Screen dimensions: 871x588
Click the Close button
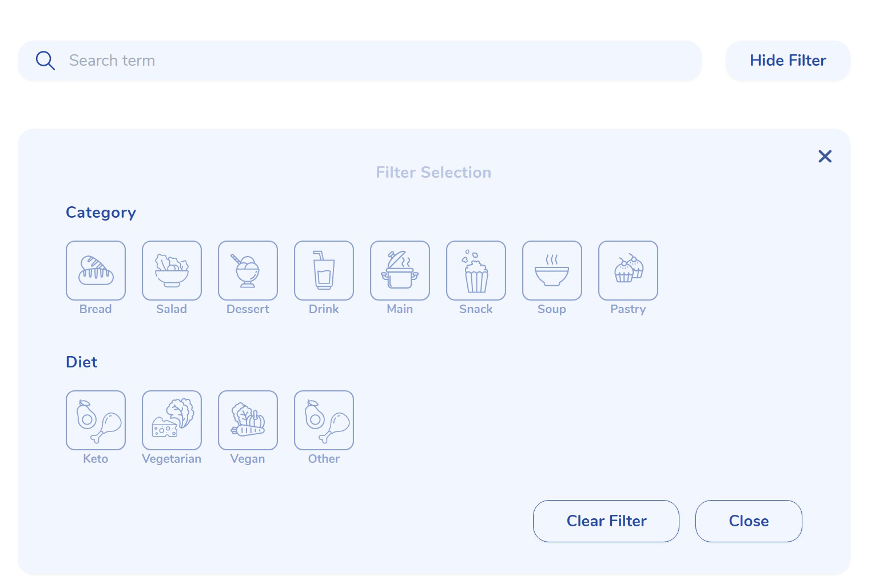click(748, 521)
